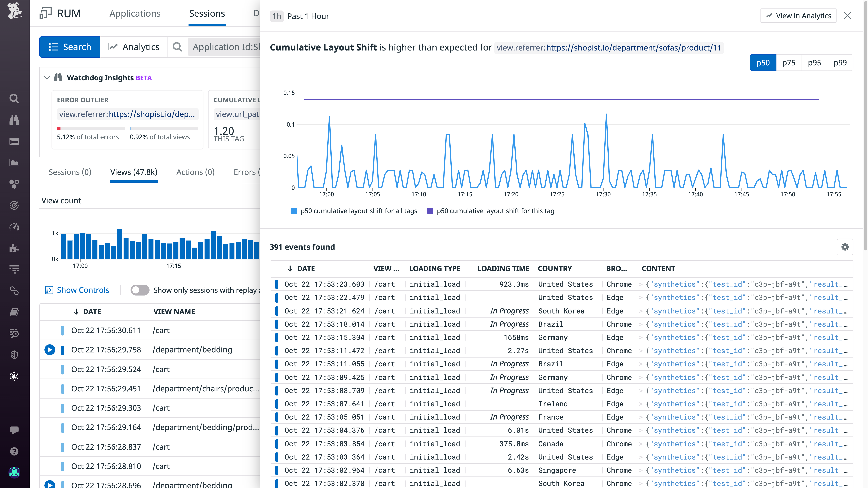Image resolution: width=868 pixels, height=488 pixels.
Task: Play session replay for /department/bedding view
Action: 50,350
